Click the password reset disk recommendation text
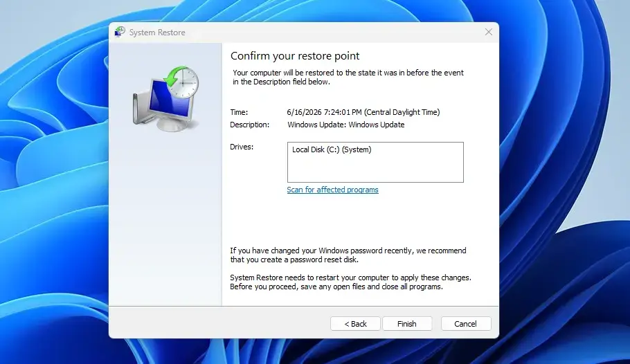The width and height of the screenshot is (630, 364). (x=348, y=255)
